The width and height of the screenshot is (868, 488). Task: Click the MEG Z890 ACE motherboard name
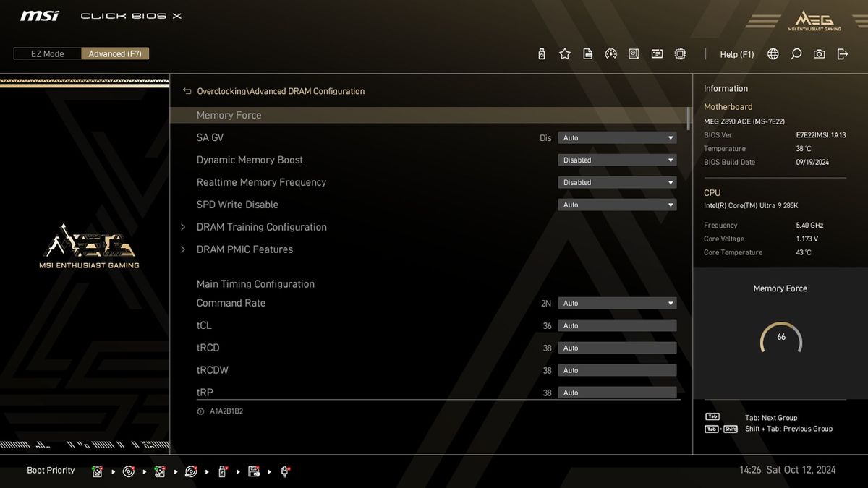(x=744, y=121)
